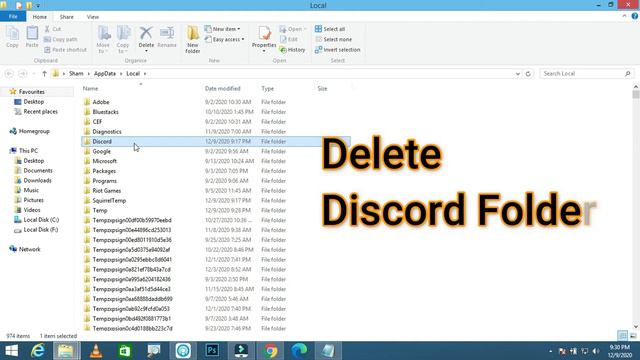Image resolution: width=640 pixels, height=360 pixels.
Task: Click the History button
Action: pos(292,50)
